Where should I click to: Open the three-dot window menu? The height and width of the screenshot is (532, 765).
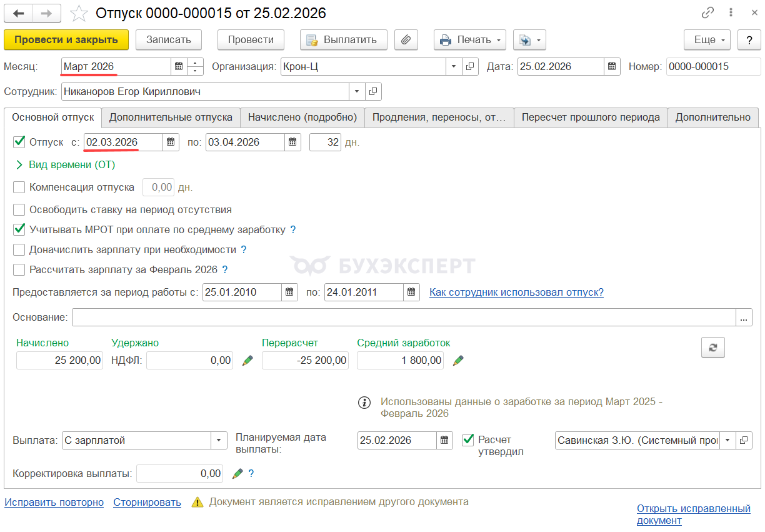click(731, 13)
